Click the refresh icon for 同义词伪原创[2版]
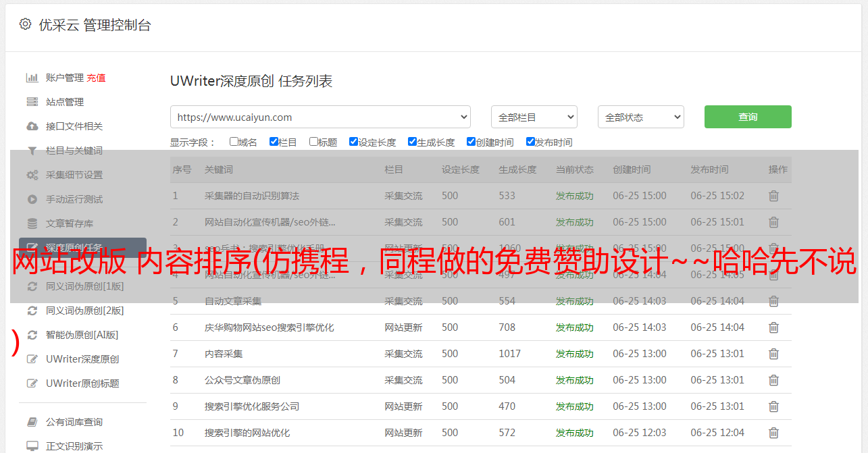Screen dimensions: 868x453 [32, 311]
